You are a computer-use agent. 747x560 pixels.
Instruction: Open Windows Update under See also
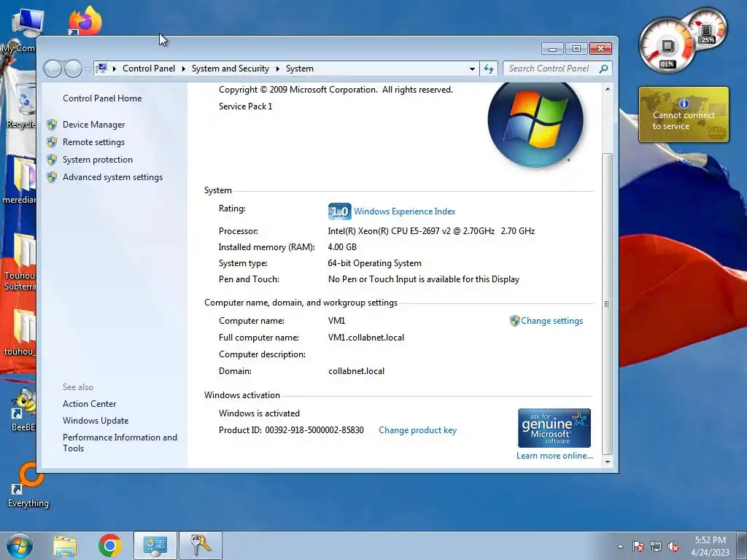(x=96, y=421)
